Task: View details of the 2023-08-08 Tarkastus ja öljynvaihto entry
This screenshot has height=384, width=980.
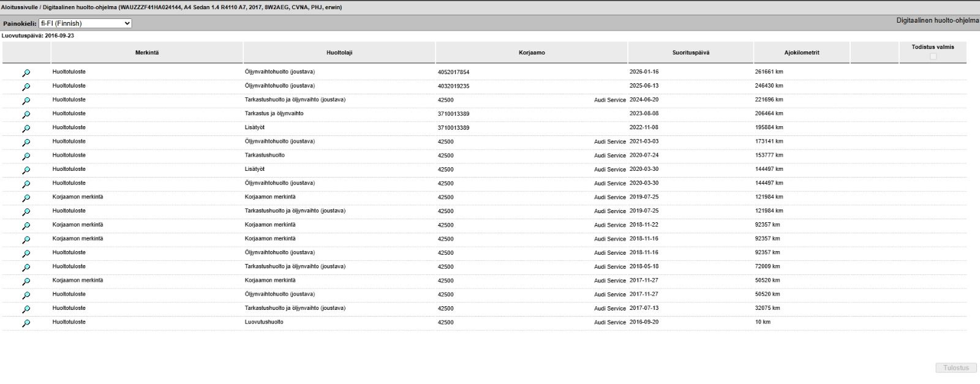Action: pyautogui.click(x=26, y=115)
